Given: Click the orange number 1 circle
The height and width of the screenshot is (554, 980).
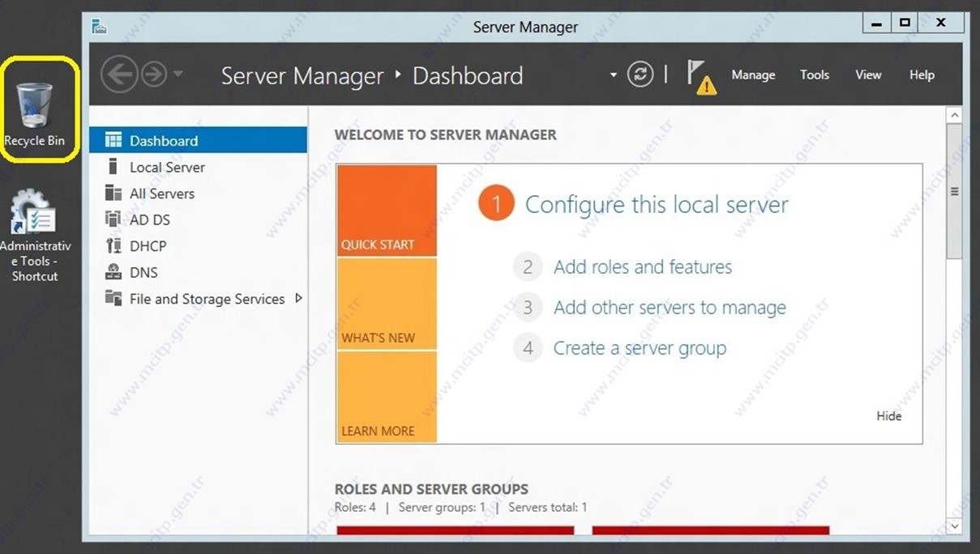Looking at the screenshot, I should point(496,204).
